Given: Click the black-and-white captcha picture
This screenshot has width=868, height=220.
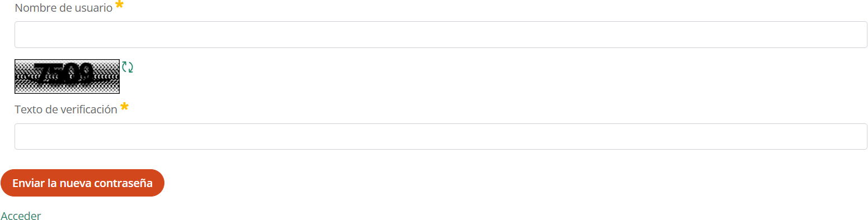Looking at the screenshot, I should click(x=67, y=76).
